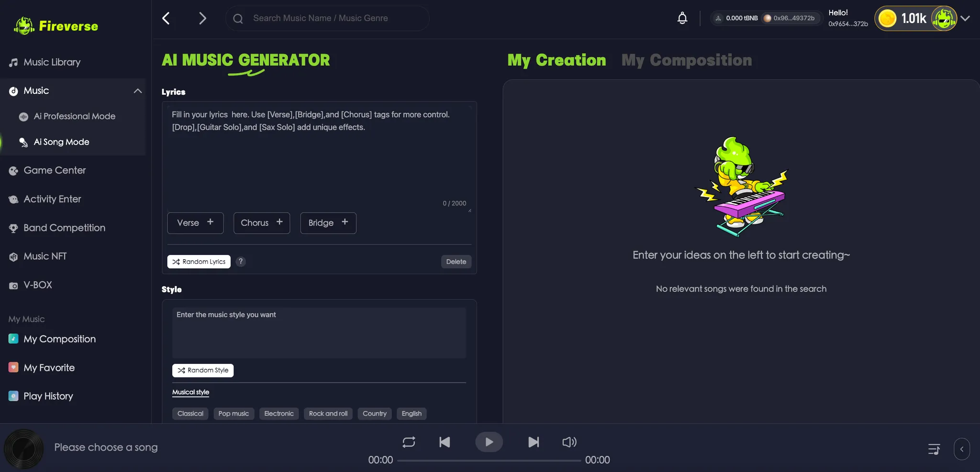This screenshot has height=472, width=980.
Task: Open the notification bell
Action: pos(682,18)
